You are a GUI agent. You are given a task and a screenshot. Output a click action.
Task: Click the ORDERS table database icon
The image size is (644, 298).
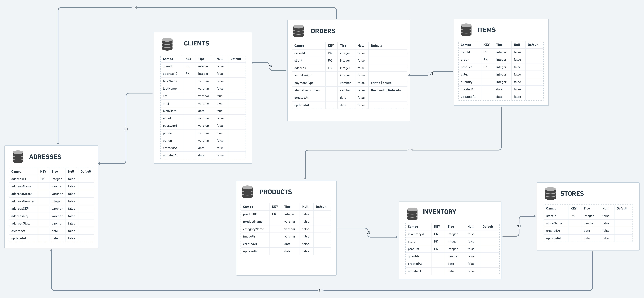coord(299,31)
